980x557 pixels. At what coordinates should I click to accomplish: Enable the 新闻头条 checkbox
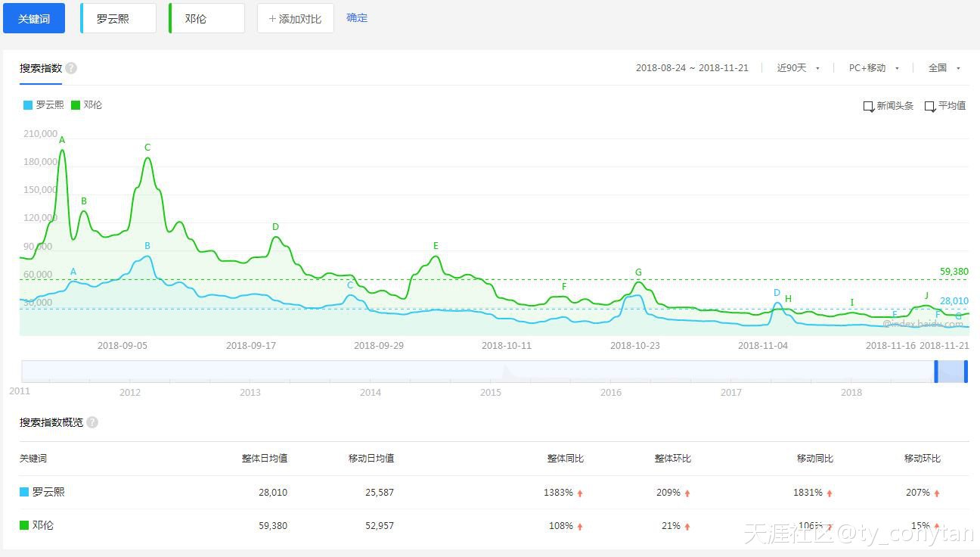[869, 107]
